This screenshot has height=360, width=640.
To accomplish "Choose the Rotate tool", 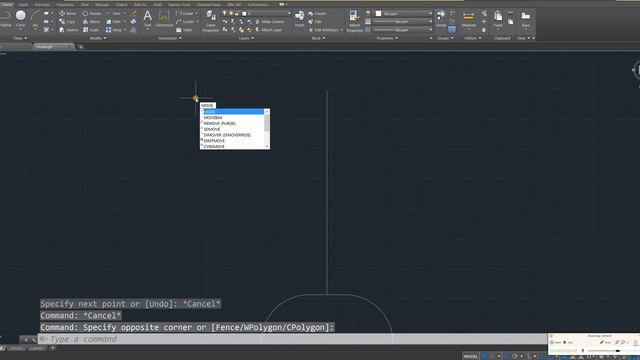I will pos(91,13).
